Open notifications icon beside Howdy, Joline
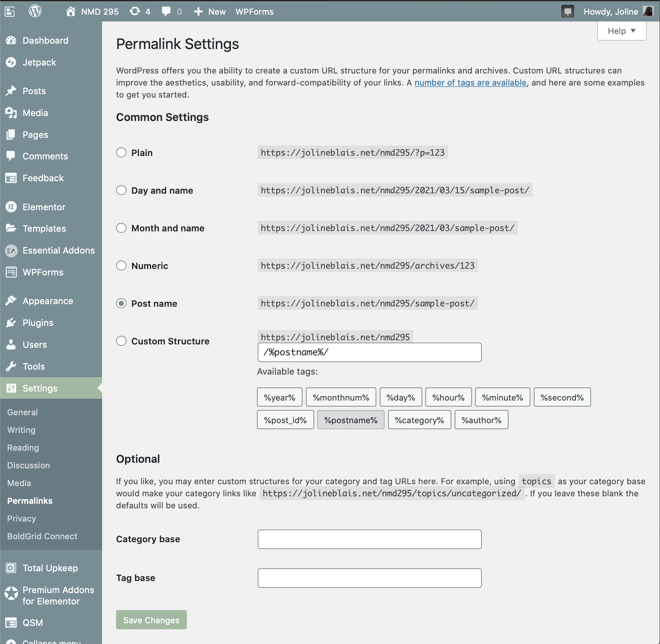 [567, 12]
